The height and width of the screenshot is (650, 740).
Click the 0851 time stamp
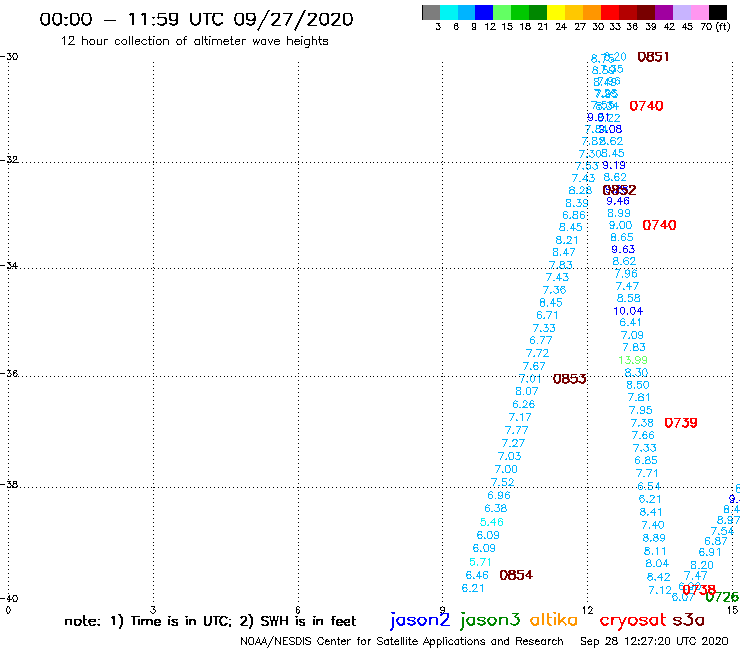click(x=653, y=57)
